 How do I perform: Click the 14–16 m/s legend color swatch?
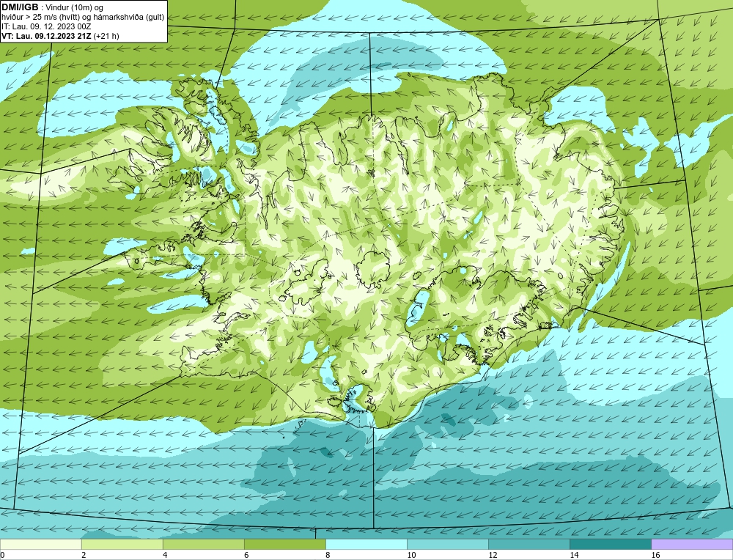point(610,544)
